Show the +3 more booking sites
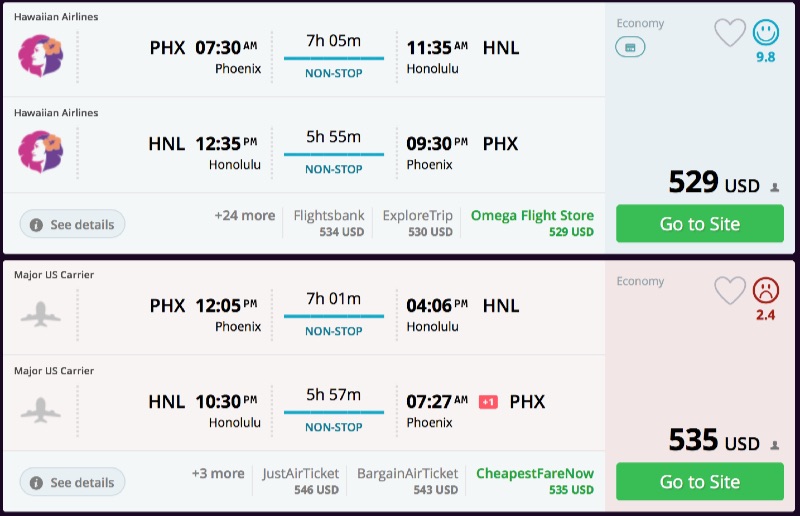This screenshot has height=516, width=800. click(x=218, y=473)
